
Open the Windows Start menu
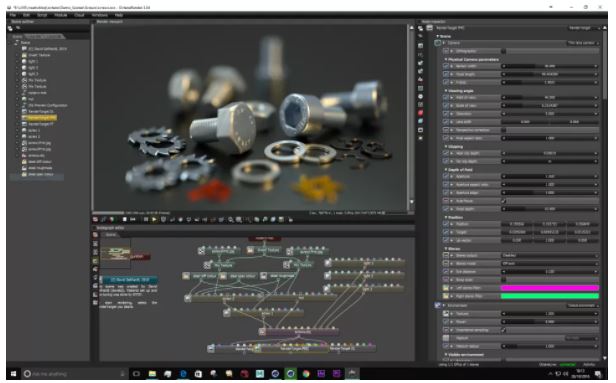click(13, 374)
